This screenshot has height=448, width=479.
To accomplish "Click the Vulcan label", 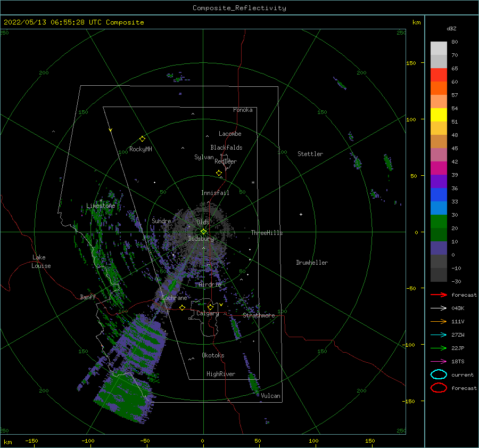I will pos(270,396).
